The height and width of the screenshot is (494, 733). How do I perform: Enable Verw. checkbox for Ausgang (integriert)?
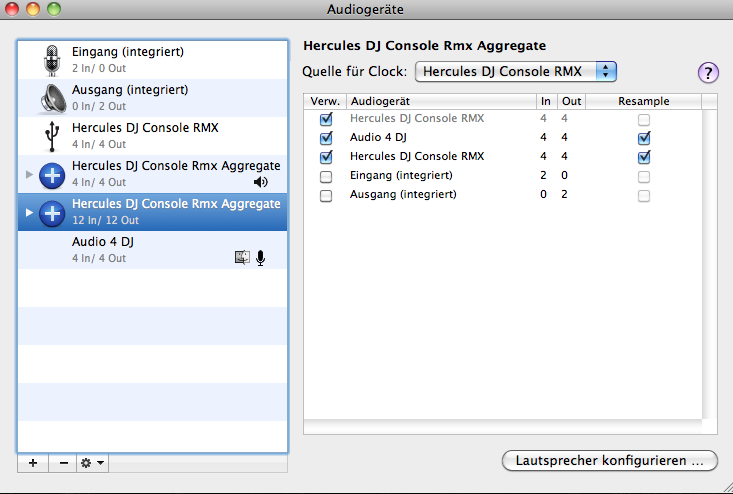[x=326, y=195]
